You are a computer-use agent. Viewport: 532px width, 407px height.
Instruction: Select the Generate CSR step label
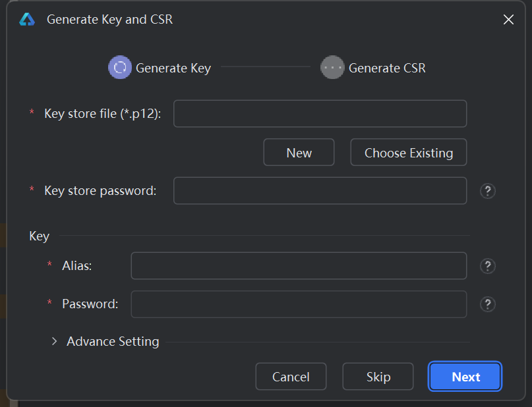[387, 68]
